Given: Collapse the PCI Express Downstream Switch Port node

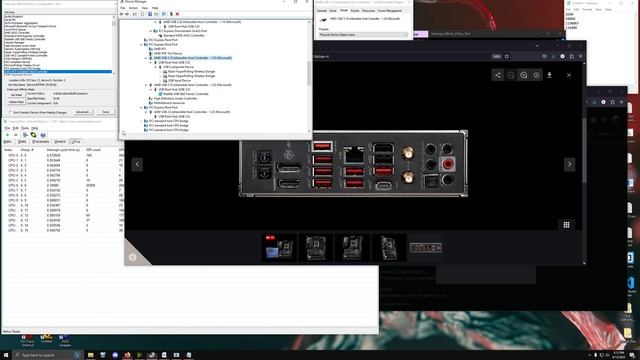Looking at the screenshot, I should 151,31.
